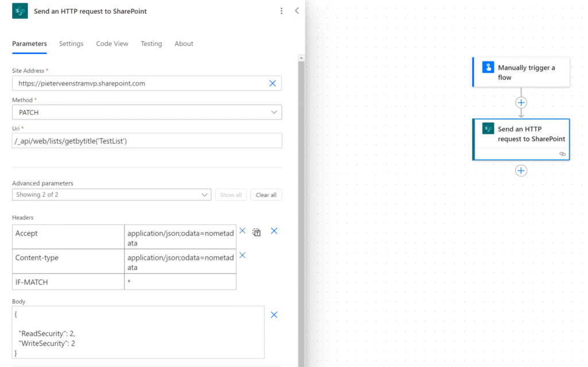Screen dimensions: 588x367
Task: Open the Advanced parameters dropdown
Action: (112, 195)
